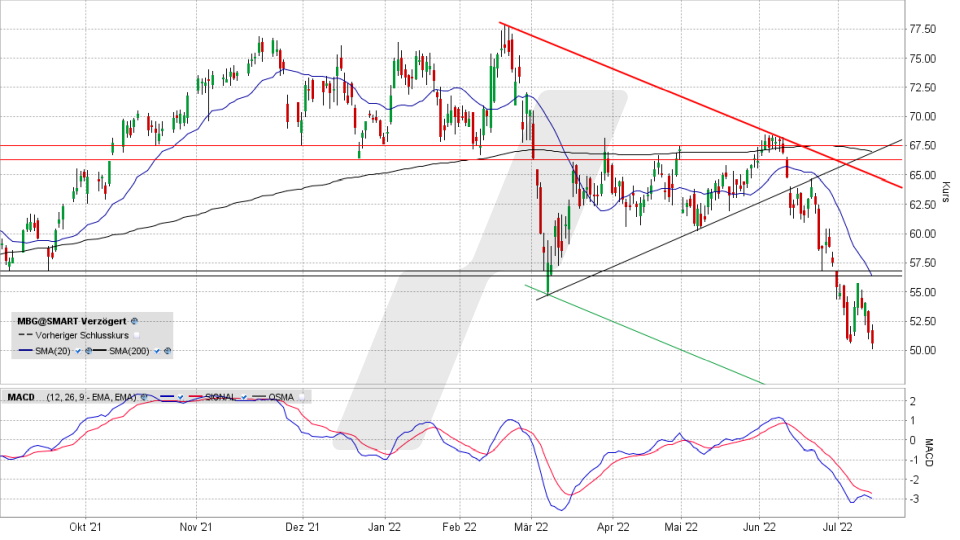Click the SMA(20) legend label
The image size is (960, 540).
[53, 351]
